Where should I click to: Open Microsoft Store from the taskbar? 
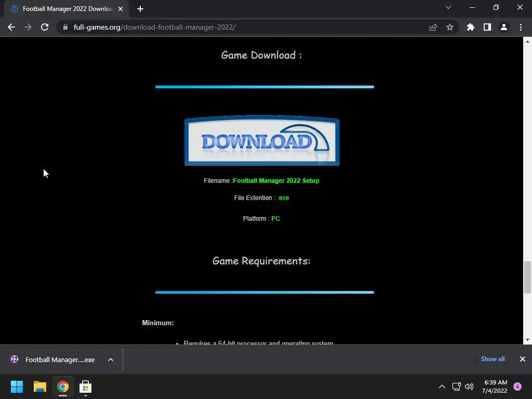pos(86,387)
